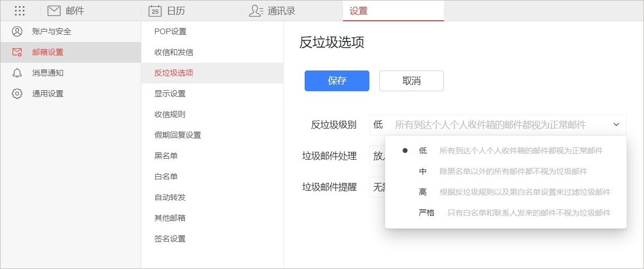Screen dimensions: 644x269
Task: Open the apps grid launcher icon
Action: (20, 10)
